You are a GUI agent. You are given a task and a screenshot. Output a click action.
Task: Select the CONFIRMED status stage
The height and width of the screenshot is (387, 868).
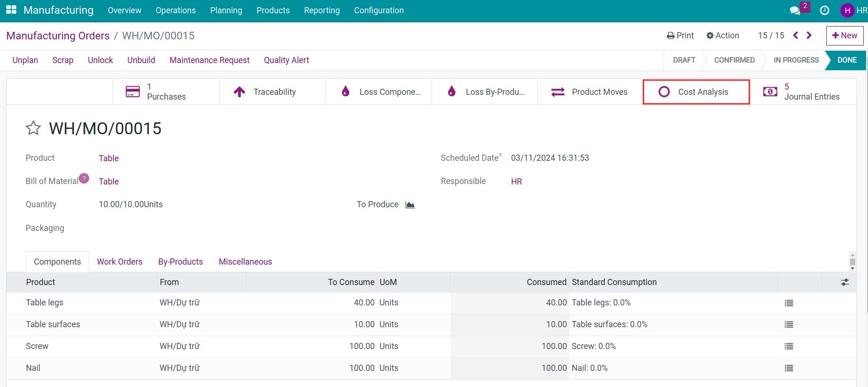pos(734,60)
